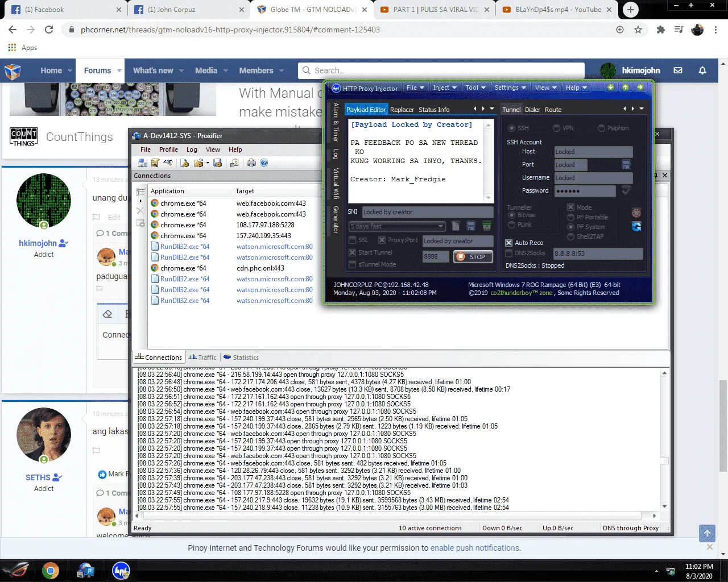The image size is (728, 582).
Task: Click the right arrow icon in HTTP Proxy Injector title
Action: pyautogui.click(x=640, y=88)
